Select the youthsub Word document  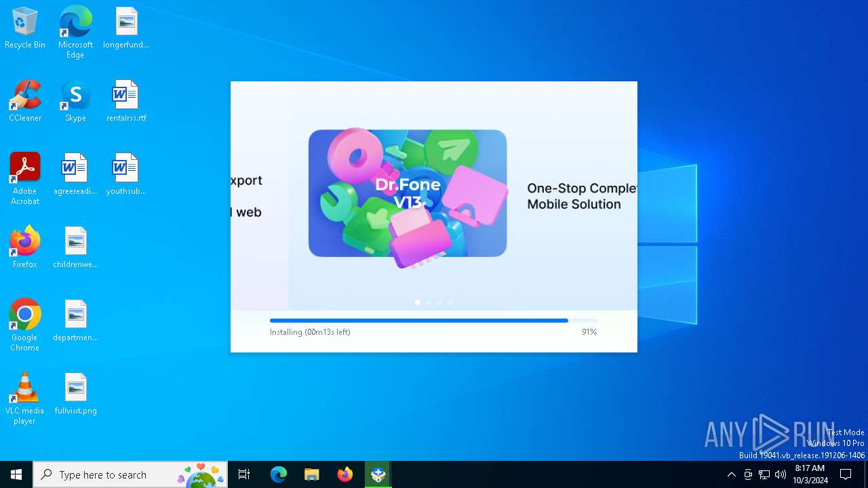point(126,175)
